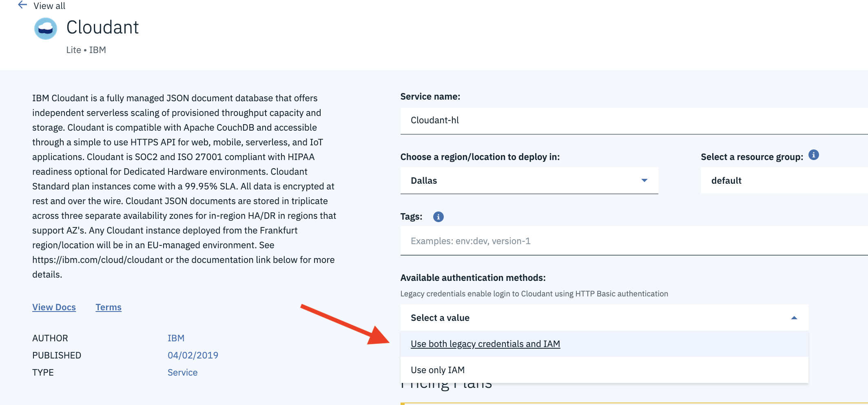Click the Tags input field
Viewport: 868px width, 405px height.
(634, 241)
